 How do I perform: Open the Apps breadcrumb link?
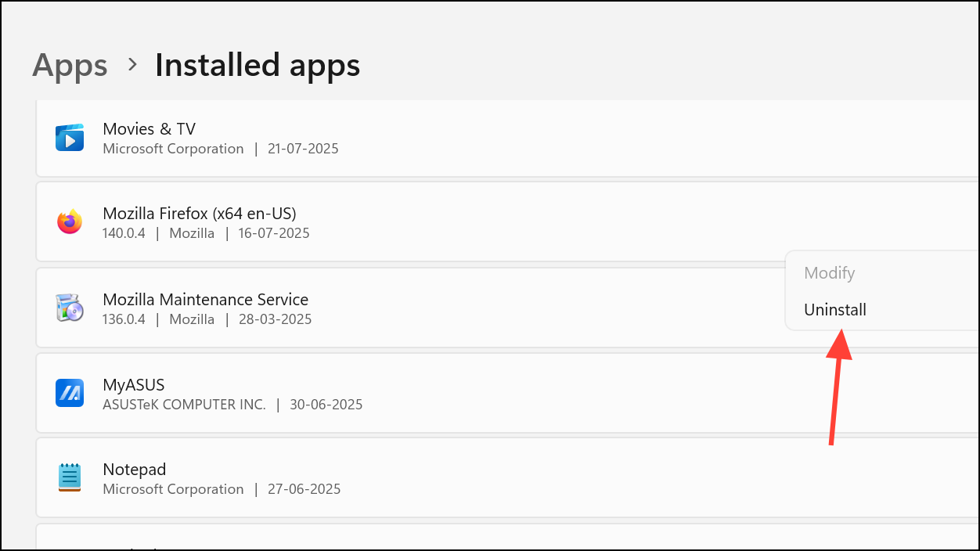(x=70, y=66)
